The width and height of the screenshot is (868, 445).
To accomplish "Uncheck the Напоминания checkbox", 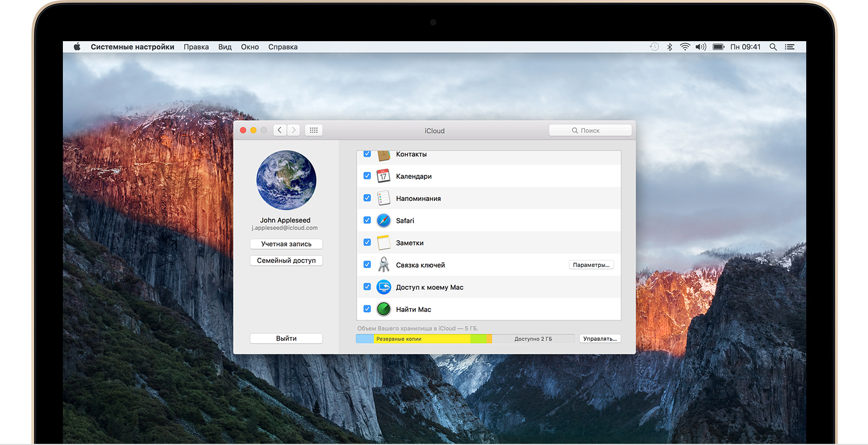I will 367,198.
